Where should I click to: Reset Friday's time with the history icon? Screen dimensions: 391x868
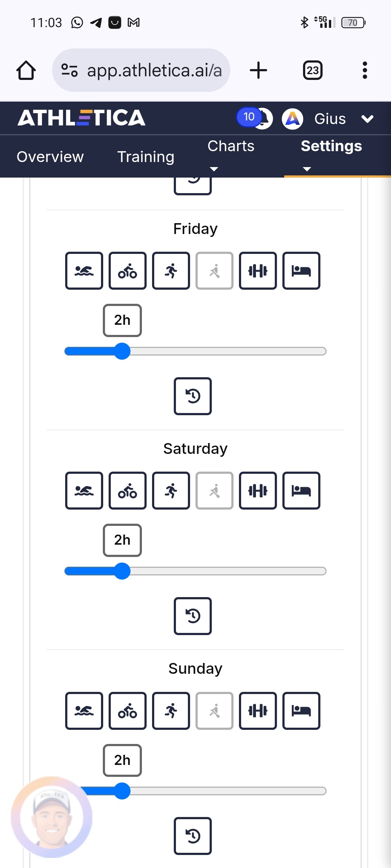[193, 396]
